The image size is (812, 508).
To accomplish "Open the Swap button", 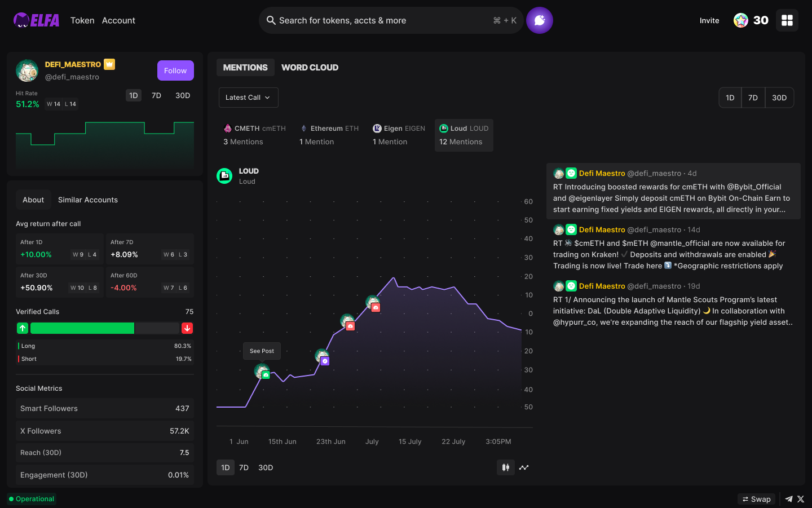I will [x=756, y=499].
